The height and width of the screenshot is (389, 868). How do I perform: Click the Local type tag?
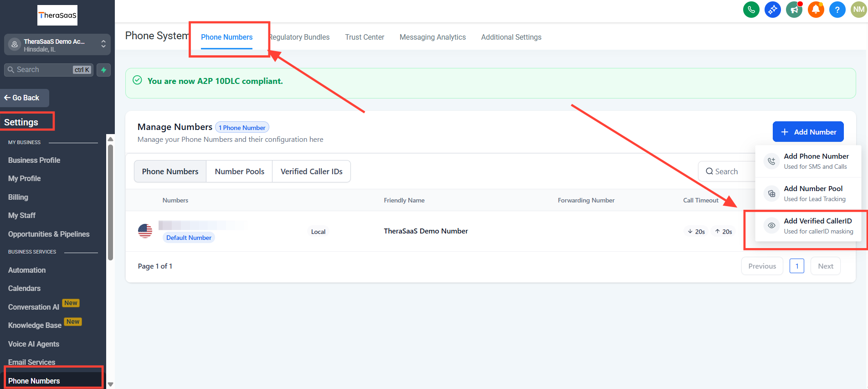coord(318,232)
